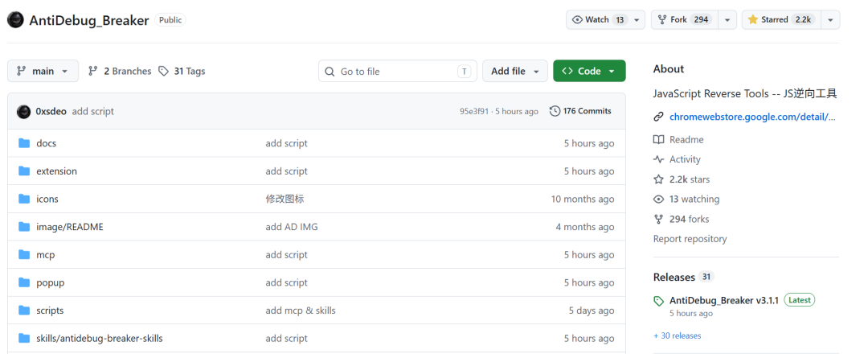Screen dimensions: 868x354
Task: Open the latest commit message add script
Action: [x=93, y=111]
